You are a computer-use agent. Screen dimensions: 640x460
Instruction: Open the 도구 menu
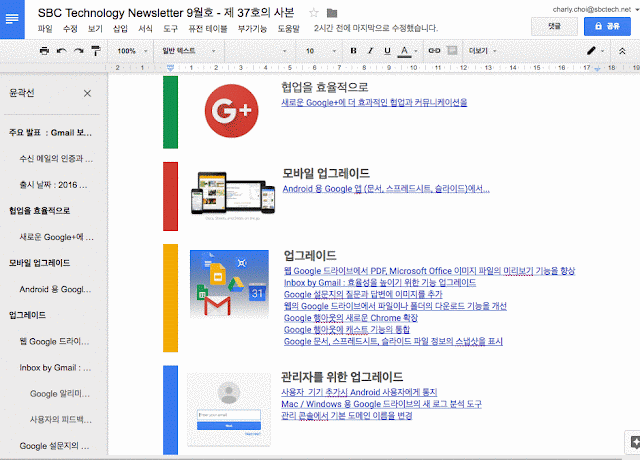point(171,29)
